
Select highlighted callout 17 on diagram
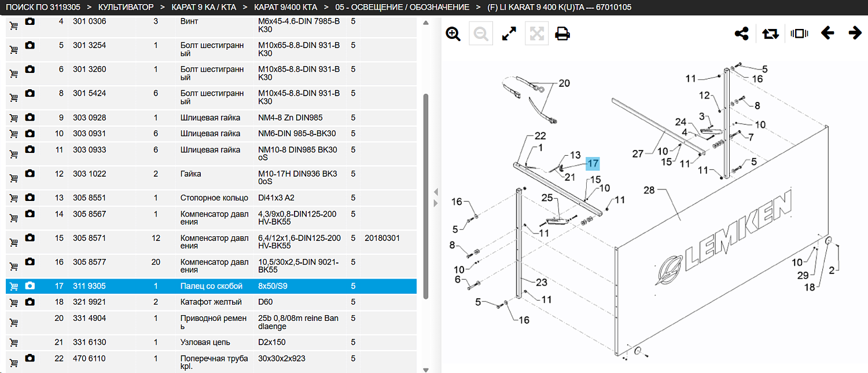593,163
